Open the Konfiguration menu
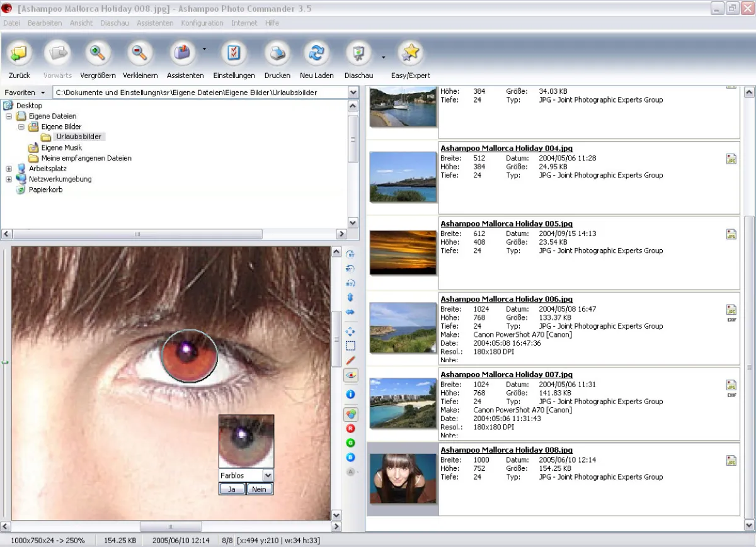 click(202, 23)
